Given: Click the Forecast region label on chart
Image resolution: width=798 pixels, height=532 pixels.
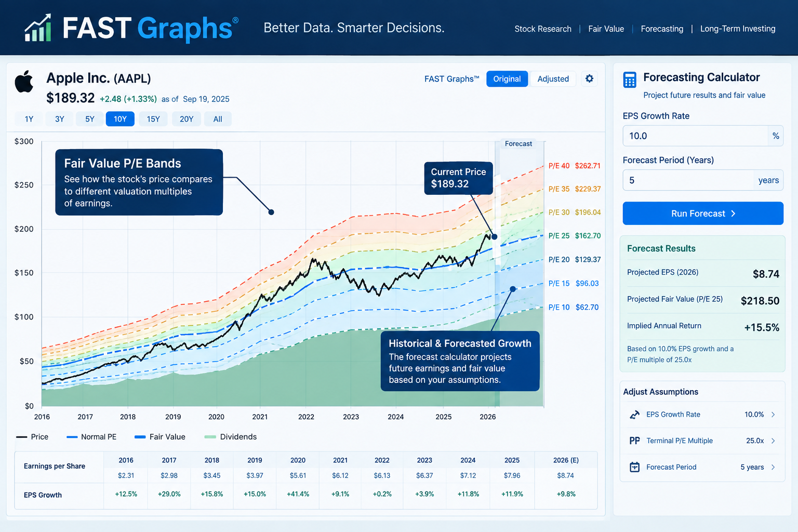Looking at the screenshot, I should click(x=518, y=144).
